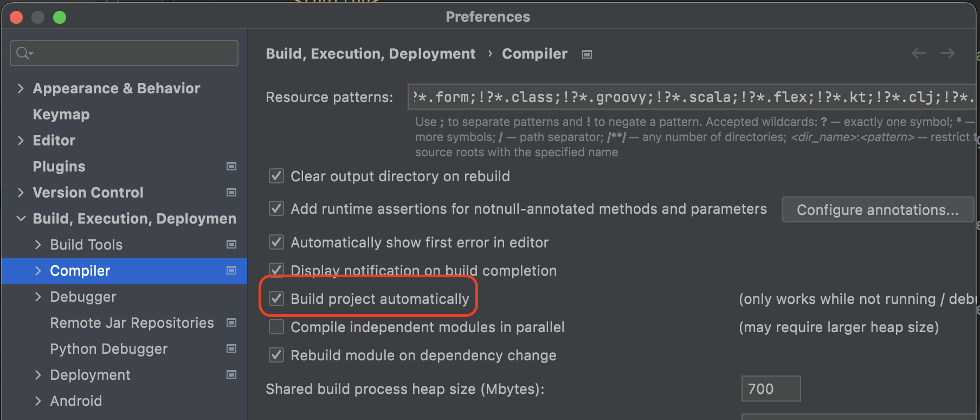980x420 pixels.
Task: Uncheck Clear output directory on rebuild
Action: (x=276, y=175)
